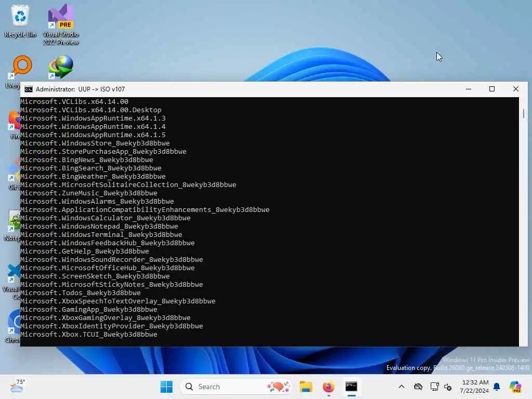
Task: Open the Copilot Preview taskbar icon
Action: [515, 387]
